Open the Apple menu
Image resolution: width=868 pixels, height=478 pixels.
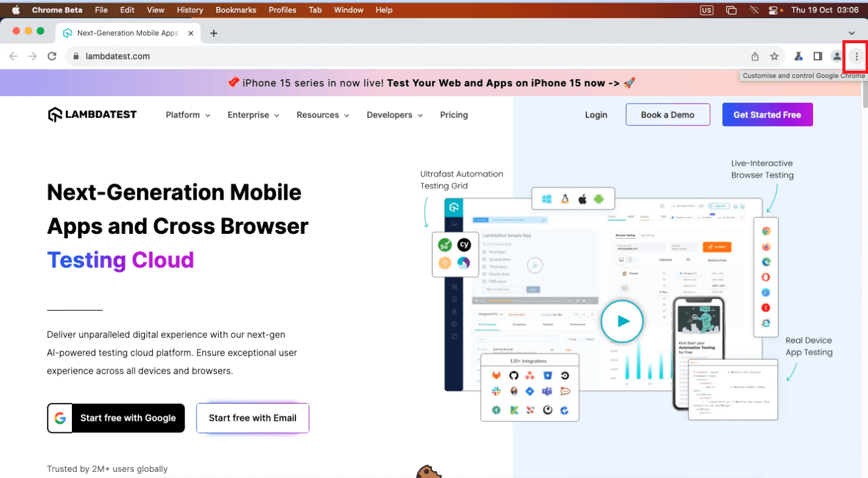(x=16, y=10)
